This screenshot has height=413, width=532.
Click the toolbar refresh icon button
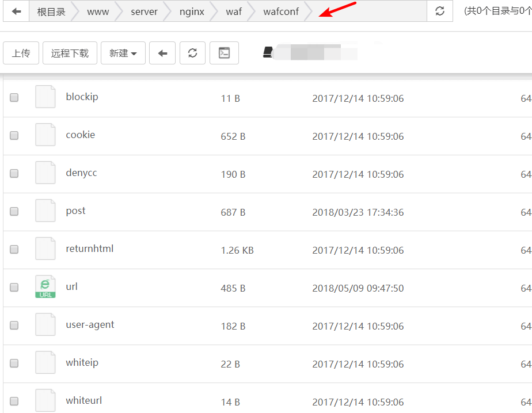pyautogui.click(x=192, y=53)
